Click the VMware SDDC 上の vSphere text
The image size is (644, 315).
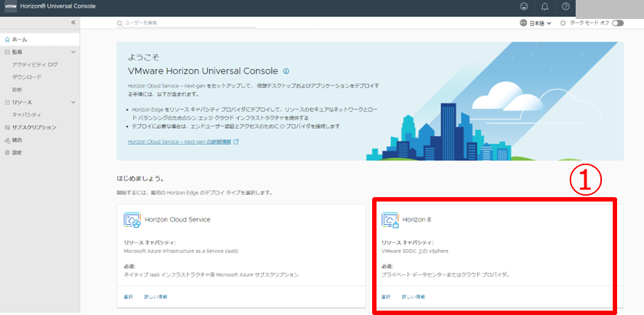click(415, 251)
